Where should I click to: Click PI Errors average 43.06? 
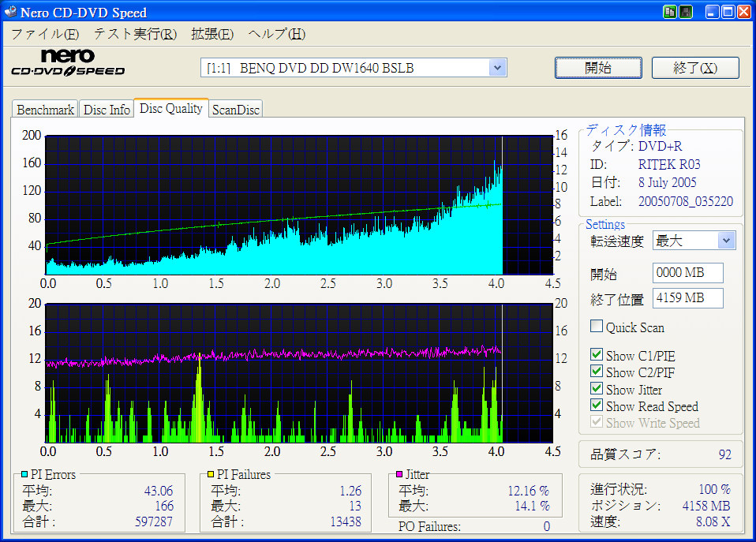coord(158,491)
